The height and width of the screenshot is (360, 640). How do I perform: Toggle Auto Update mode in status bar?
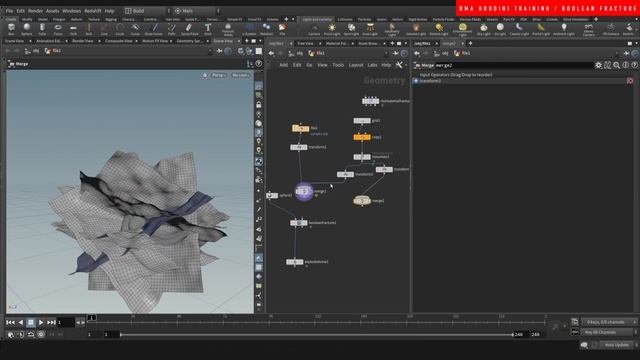pyautogui.click(x=617, y=345)
